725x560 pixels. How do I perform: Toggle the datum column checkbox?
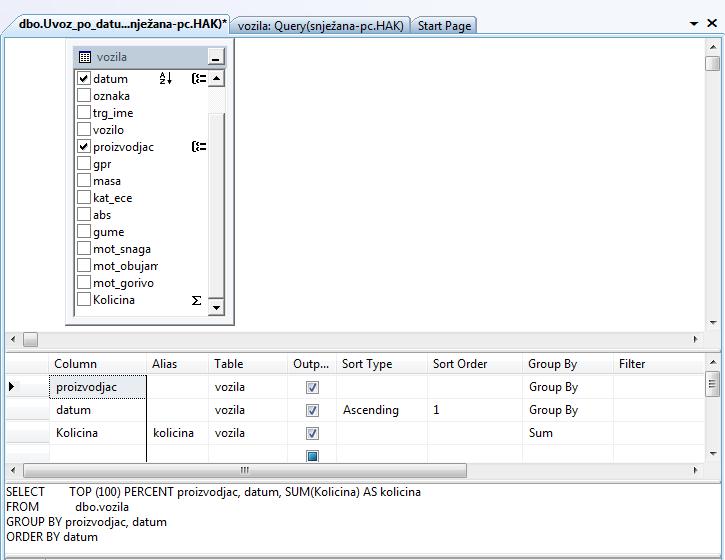pyautogui.click(x=83, y=78)
